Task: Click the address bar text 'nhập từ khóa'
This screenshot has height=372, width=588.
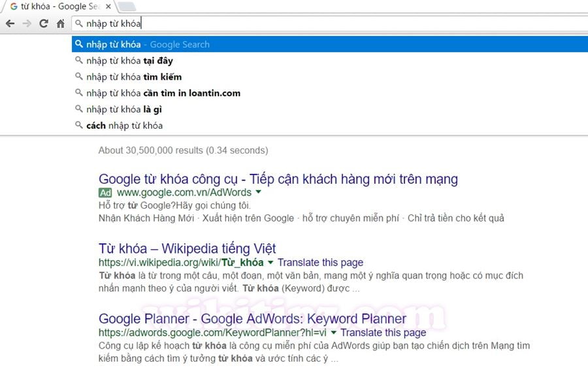Action: tap(113, 24)
